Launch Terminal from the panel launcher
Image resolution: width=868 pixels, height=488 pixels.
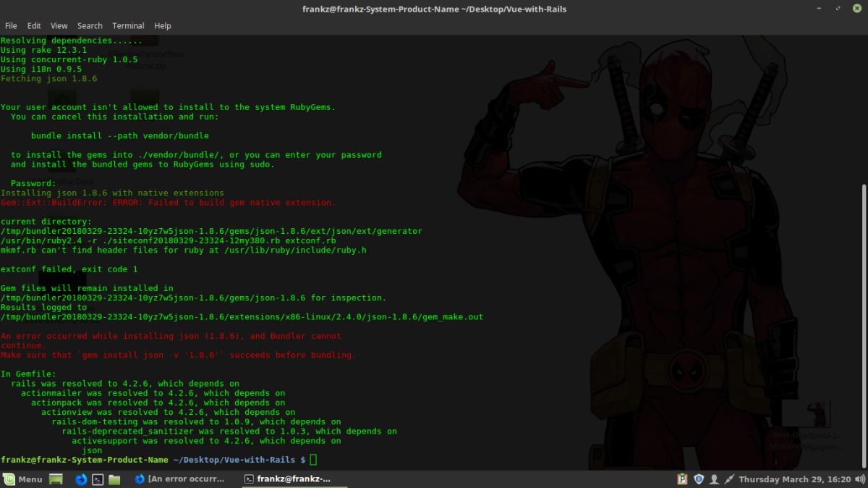click(98, 479)
